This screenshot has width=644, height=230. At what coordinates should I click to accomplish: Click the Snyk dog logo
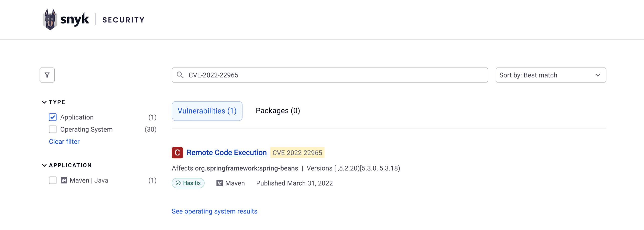coord(50,19)
